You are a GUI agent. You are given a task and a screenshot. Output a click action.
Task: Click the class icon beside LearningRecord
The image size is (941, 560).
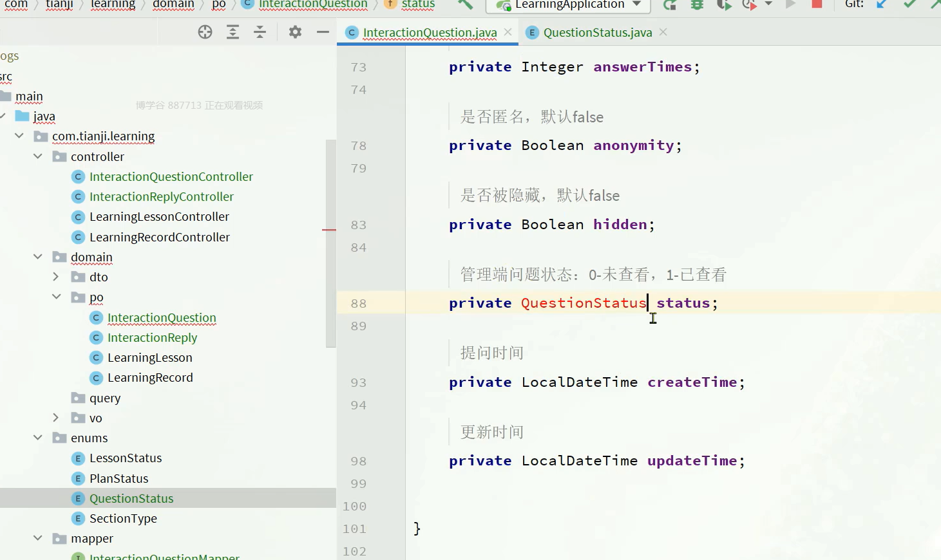point(96,378)
